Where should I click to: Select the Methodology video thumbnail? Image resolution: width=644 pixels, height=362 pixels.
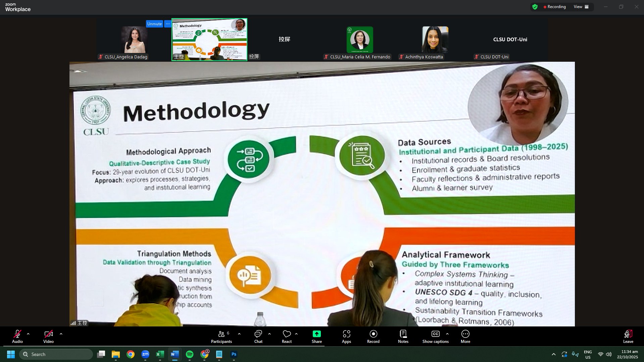[x=209, y=40]
